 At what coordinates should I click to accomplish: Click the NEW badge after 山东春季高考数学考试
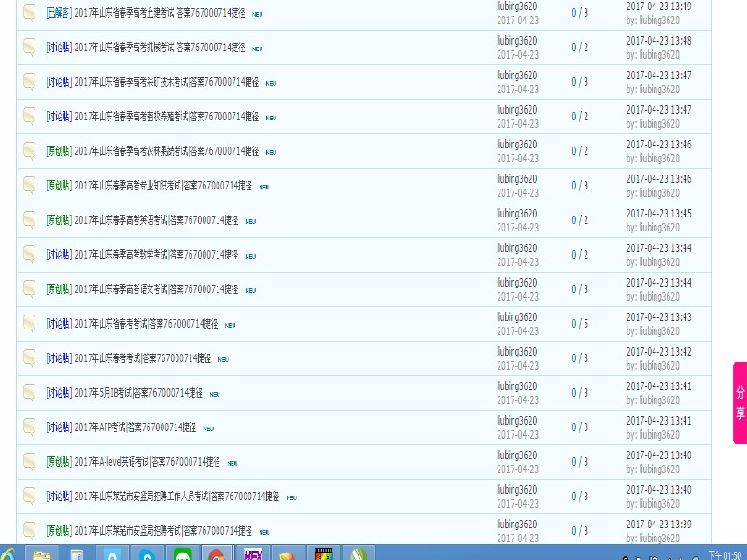(251, 256)
